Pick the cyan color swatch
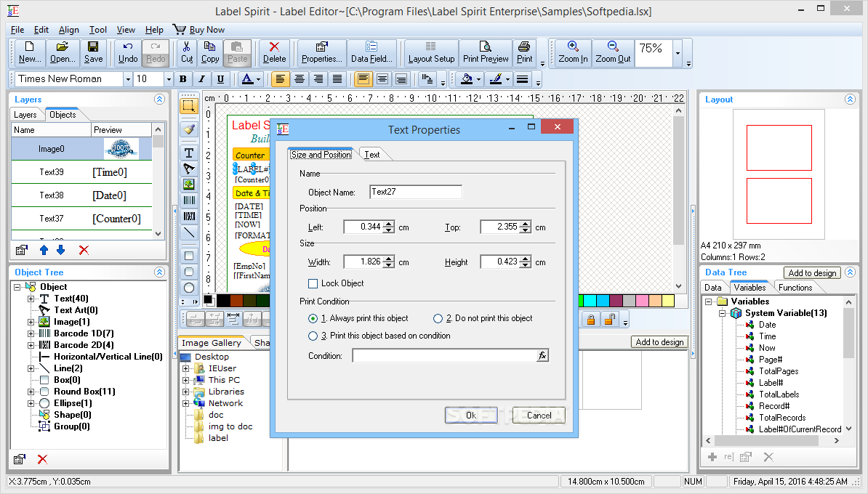868x494 pixels. pos(590,300)
